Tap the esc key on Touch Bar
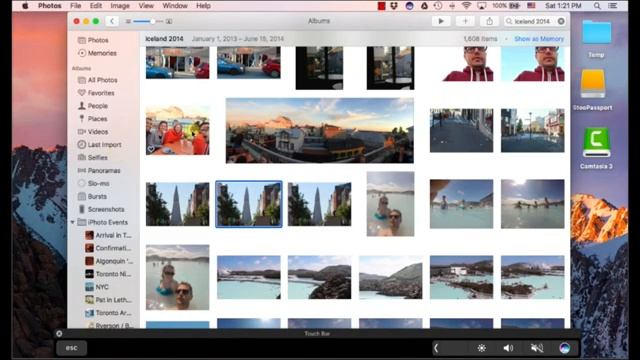The height and width of the screenshot is (360, 640). pos(71,348)
